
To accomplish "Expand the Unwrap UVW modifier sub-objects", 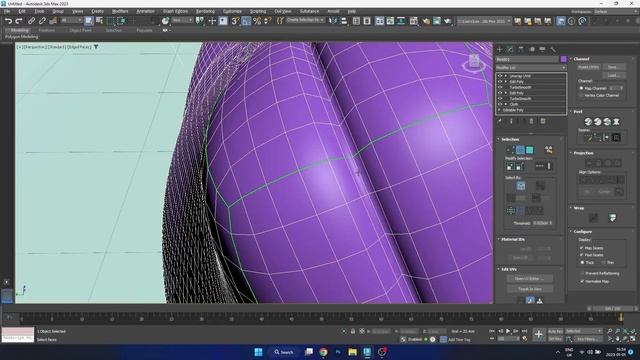I will (x=506, y=76).
